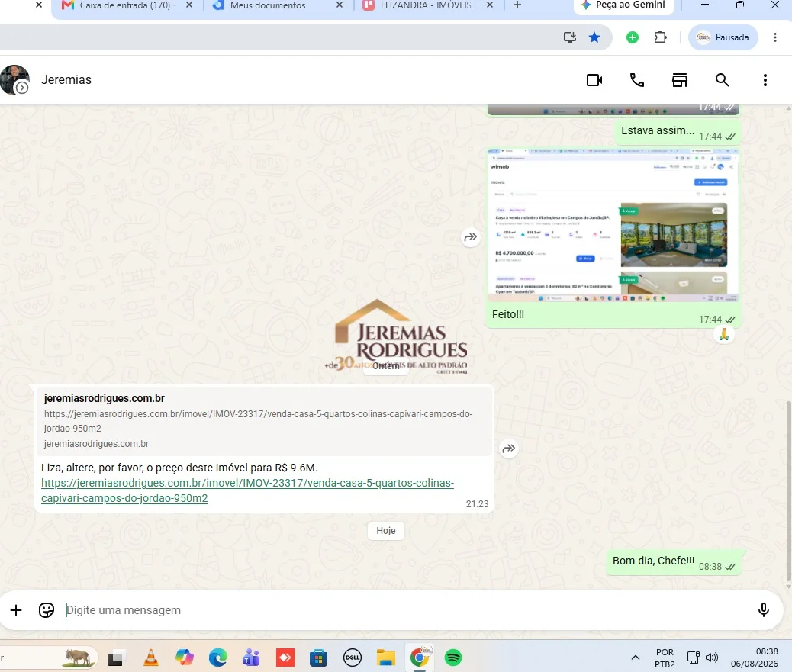Viewport: 792px width, 672px height.
Task: Open the clock and date 06/08/2026
Action: pos(754,658)
